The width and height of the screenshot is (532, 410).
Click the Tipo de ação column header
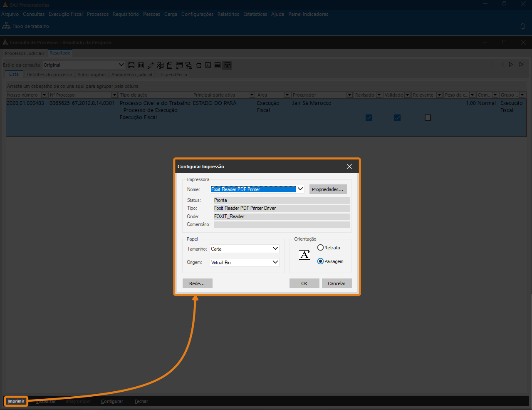click(x=156, y=95)
